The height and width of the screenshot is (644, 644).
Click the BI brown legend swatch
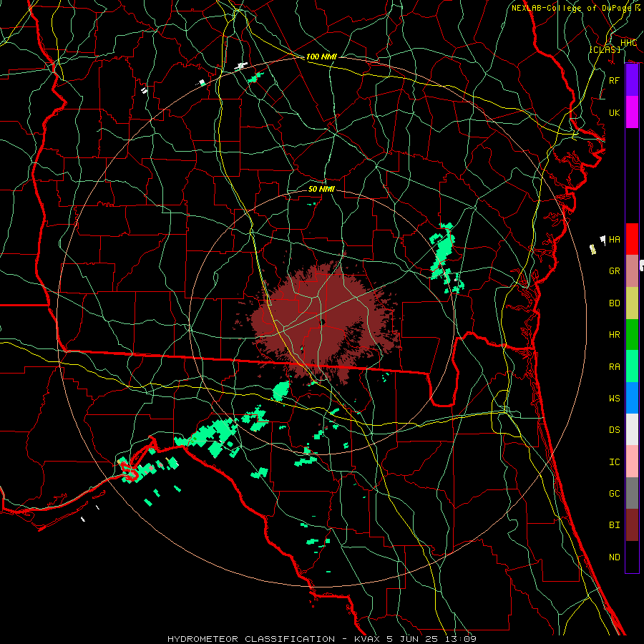632,525
